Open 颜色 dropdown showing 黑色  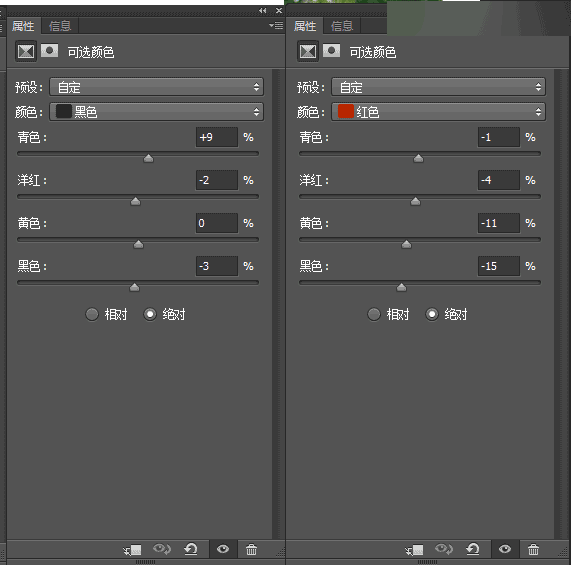[156, 112]
